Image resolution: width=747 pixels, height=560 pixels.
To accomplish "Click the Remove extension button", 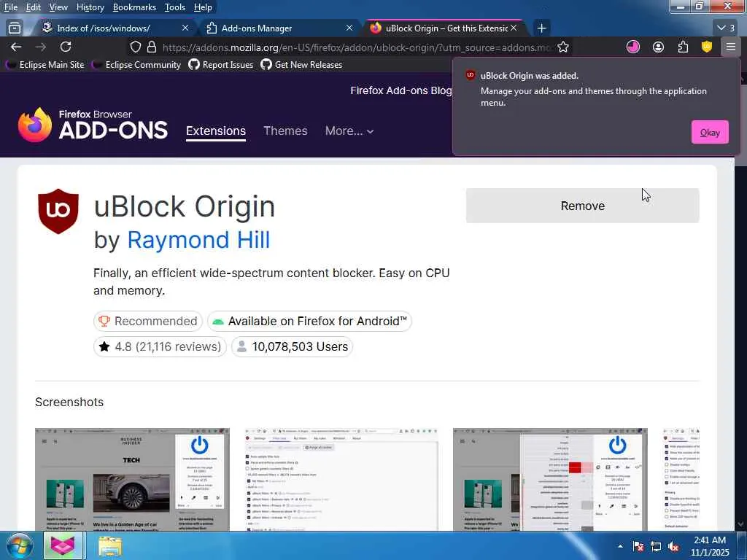I will coord(582,206).
